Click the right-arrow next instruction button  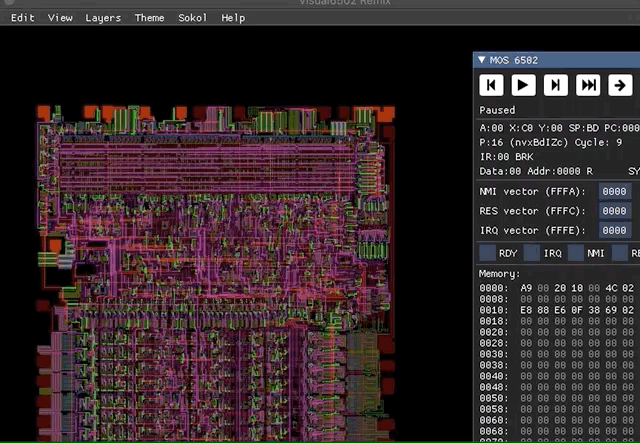point(620,85)
